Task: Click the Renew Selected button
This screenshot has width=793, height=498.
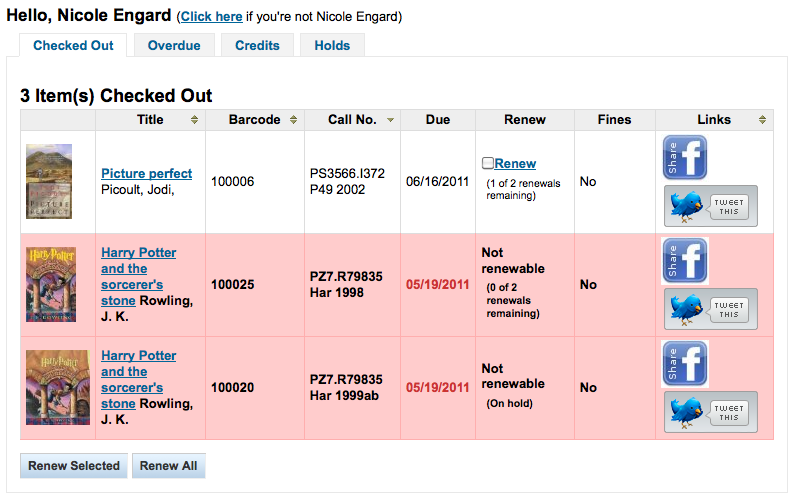Action: pos(74,466)
